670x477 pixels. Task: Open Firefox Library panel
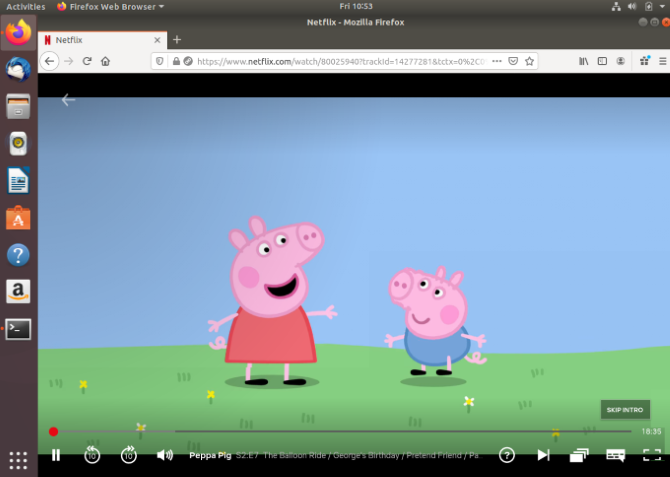(x=583, y=61)
